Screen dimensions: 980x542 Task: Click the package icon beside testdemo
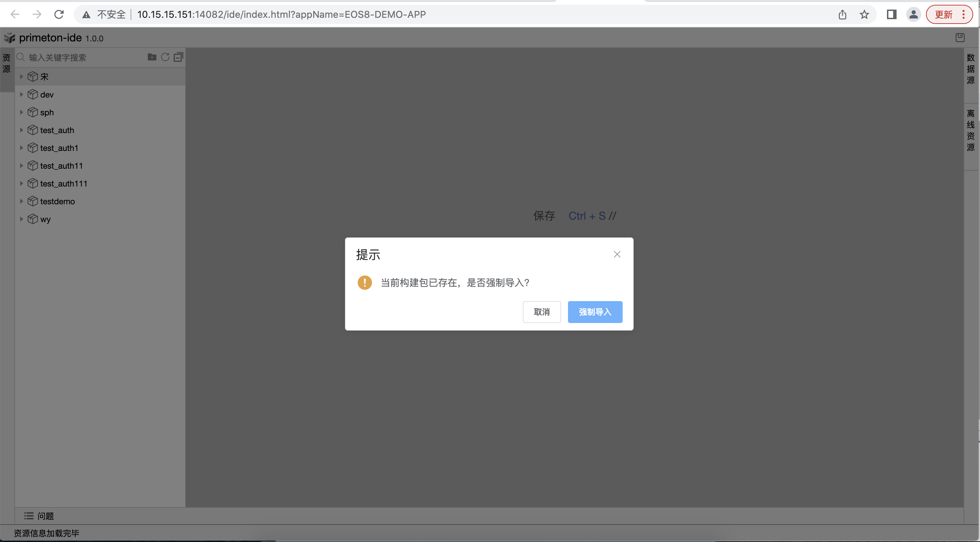33,201
